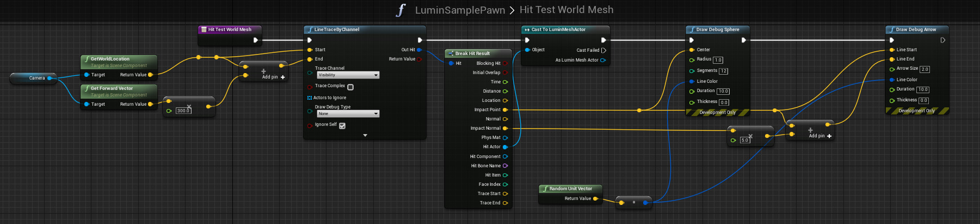
Task: Click the Cast Failed execution pin
Action: tap(603, 50)
